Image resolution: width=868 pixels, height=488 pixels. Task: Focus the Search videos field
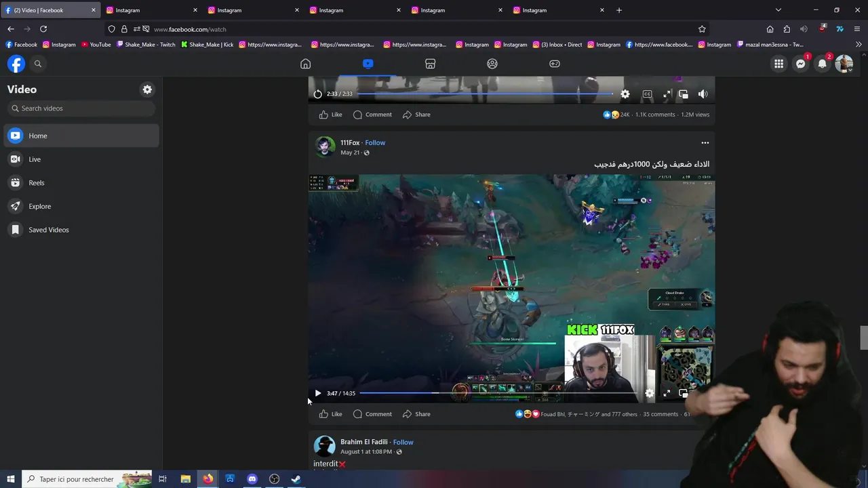tap(81, 108)
